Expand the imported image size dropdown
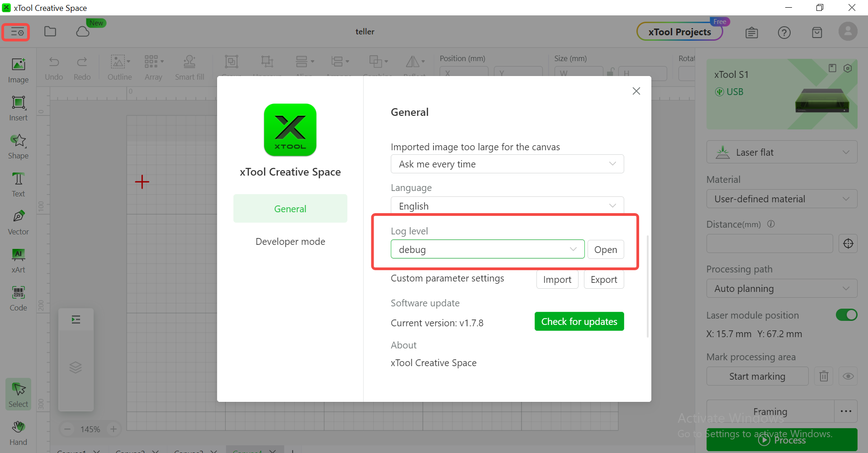The height and width of the screenshot is (453, 868). point(507,164)
